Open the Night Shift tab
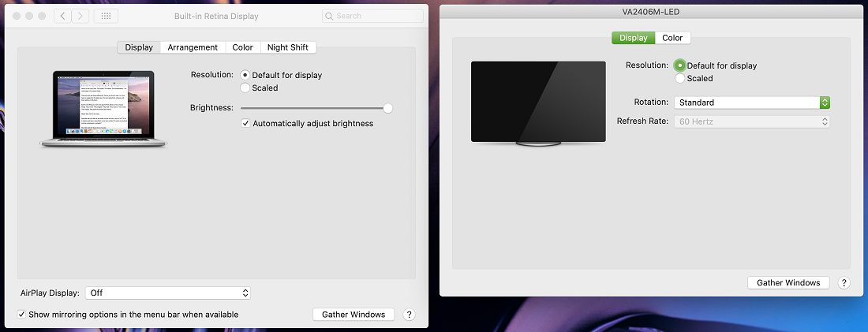868x332 pixels. [287, 47]
